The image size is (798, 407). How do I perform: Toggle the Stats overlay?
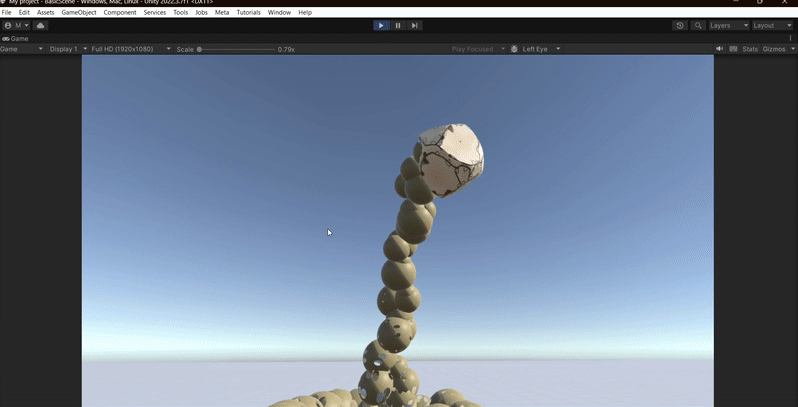click(x=750, y=49)
